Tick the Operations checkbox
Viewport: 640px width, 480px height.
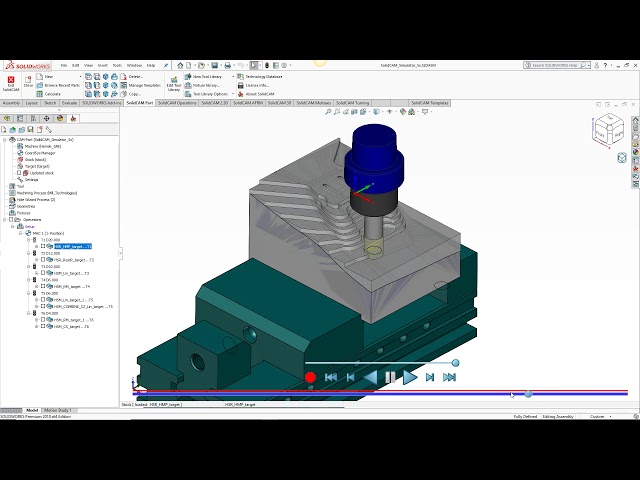tap(11, 220)
